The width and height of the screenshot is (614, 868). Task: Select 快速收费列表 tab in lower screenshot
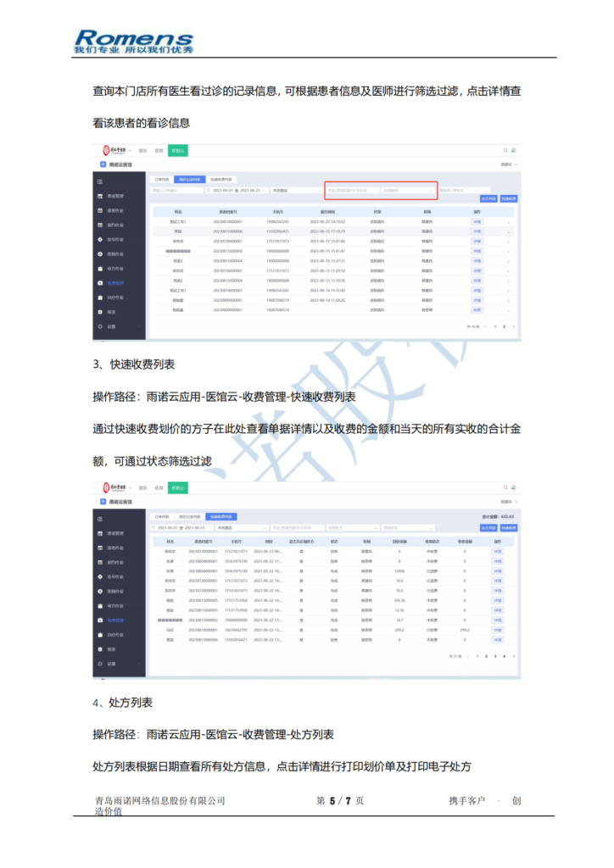(221, 516)
